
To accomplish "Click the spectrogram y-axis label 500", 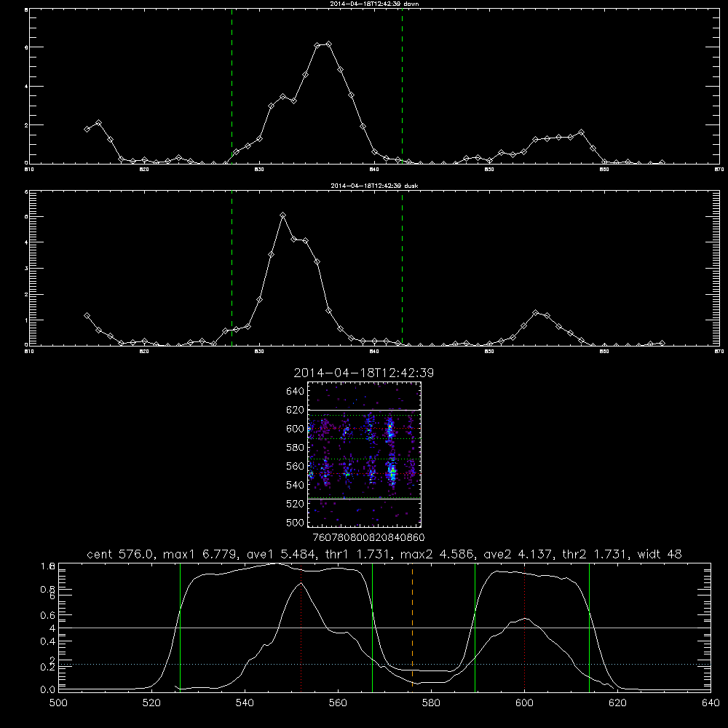I will pos(296,522).
